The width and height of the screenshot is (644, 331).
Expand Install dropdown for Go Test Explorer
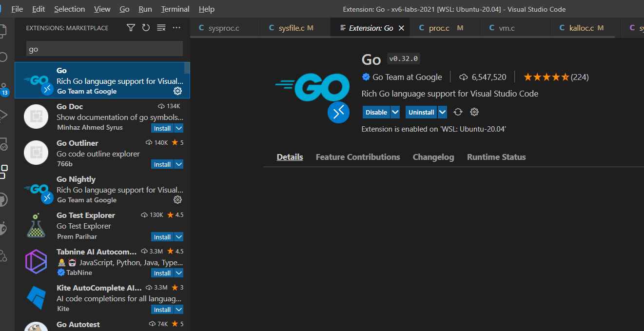click(x=179, y=237)
